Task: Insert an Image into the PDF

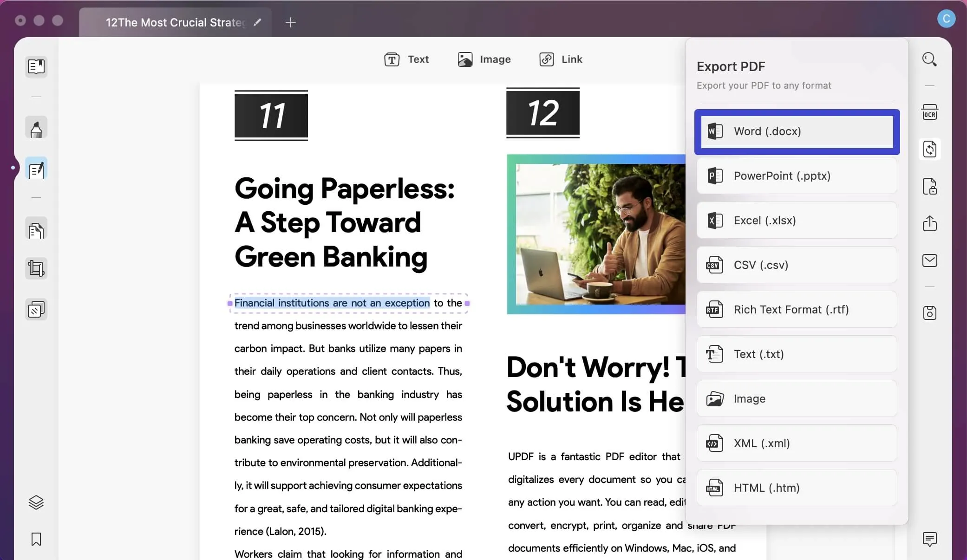Action: (484, 59)
